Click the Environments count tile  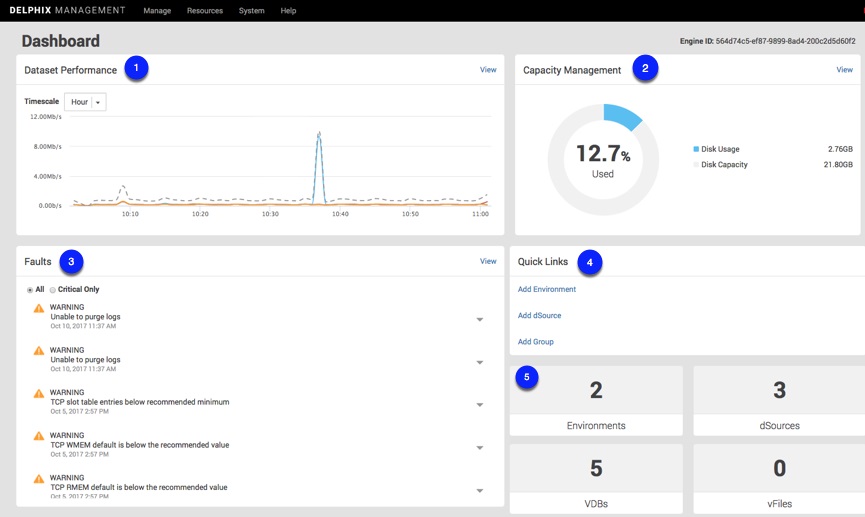(596, 401)
